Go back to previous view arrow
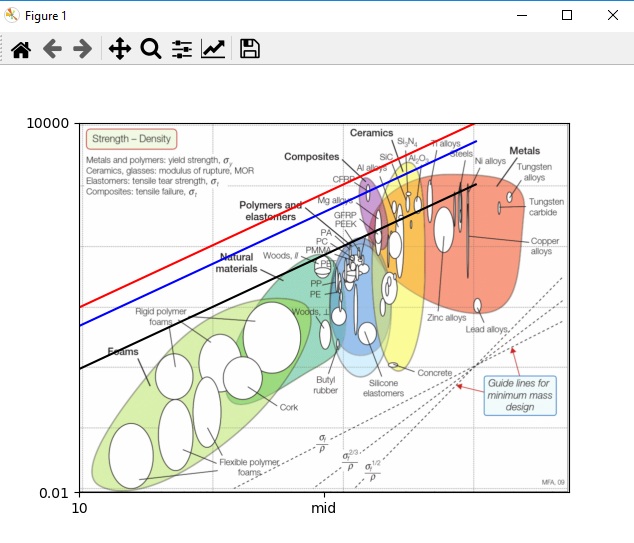The image size is (634, 543). pyautogui.click(x=52, y=49)
